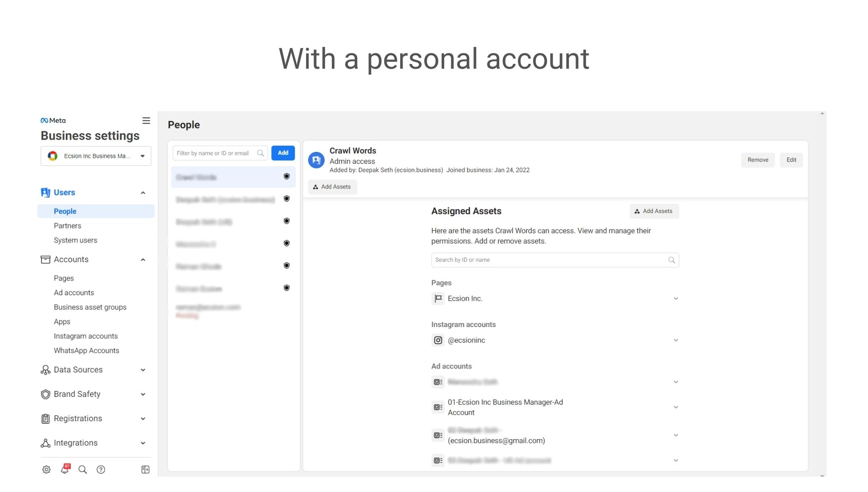Click Add Assets beside Assigned Assets
This screenshot has height=492, width=868.
(654, 211)
